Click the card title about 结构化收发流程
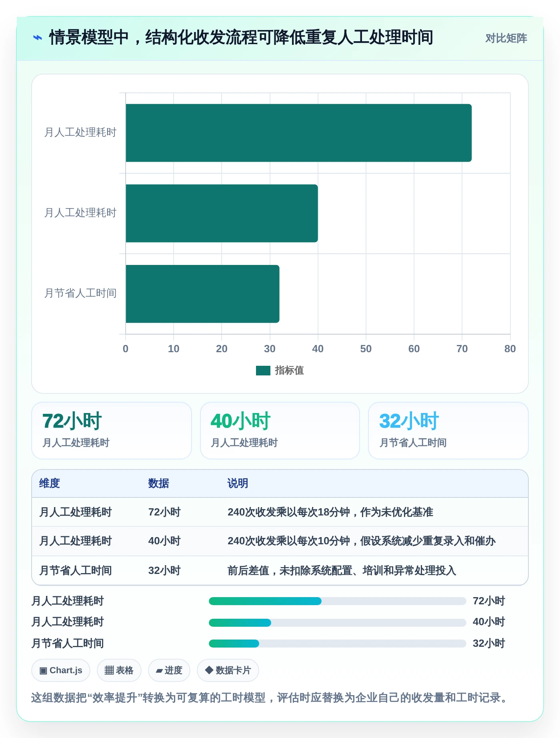Screen dimensions: 560x738 241,38
